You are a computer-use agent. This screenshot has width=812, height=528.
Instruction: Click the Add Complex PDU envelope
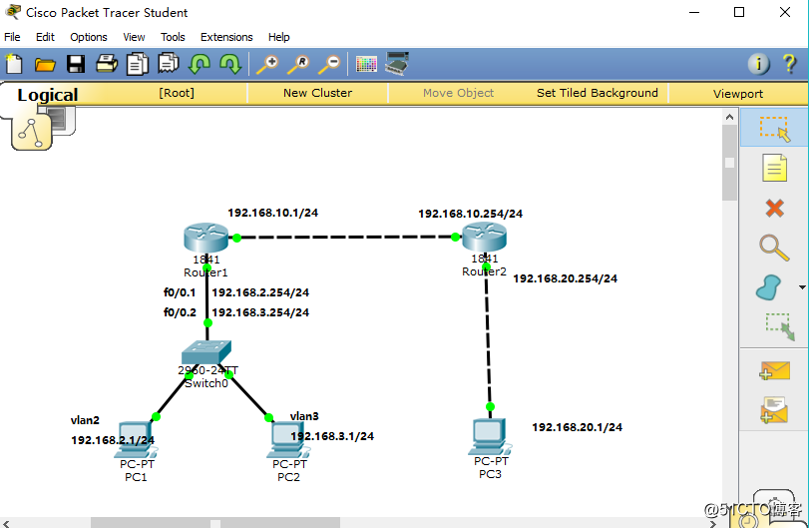774,410
